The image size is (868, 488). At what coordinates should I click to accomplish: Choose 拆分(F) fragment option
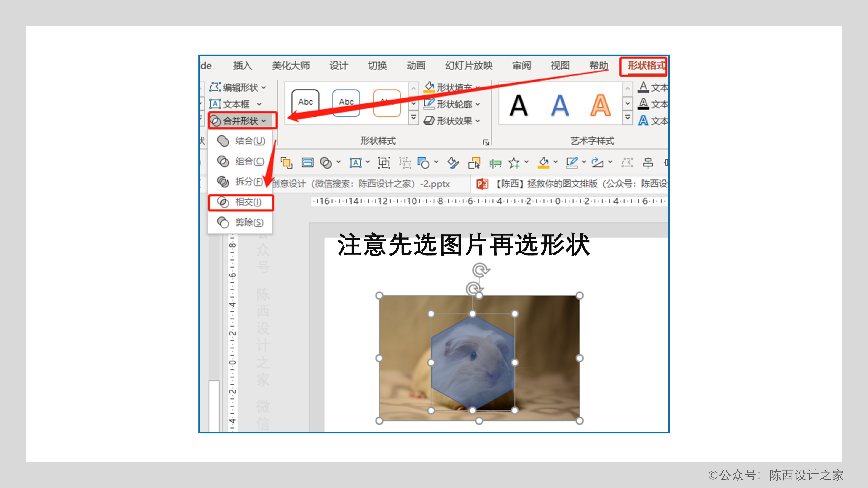241,182
